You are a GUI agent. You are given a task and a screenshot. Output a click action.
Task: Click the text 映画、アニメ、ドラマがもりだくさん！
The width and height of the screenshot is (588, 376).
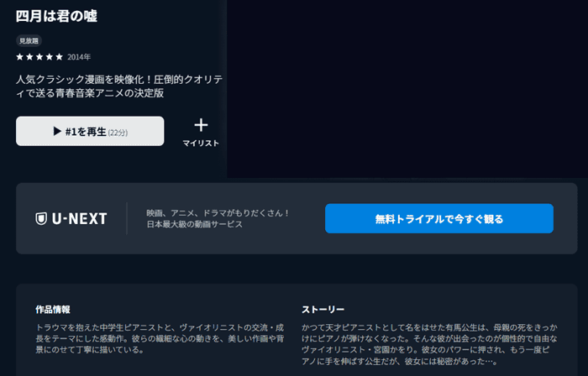(x=218, y=213)
